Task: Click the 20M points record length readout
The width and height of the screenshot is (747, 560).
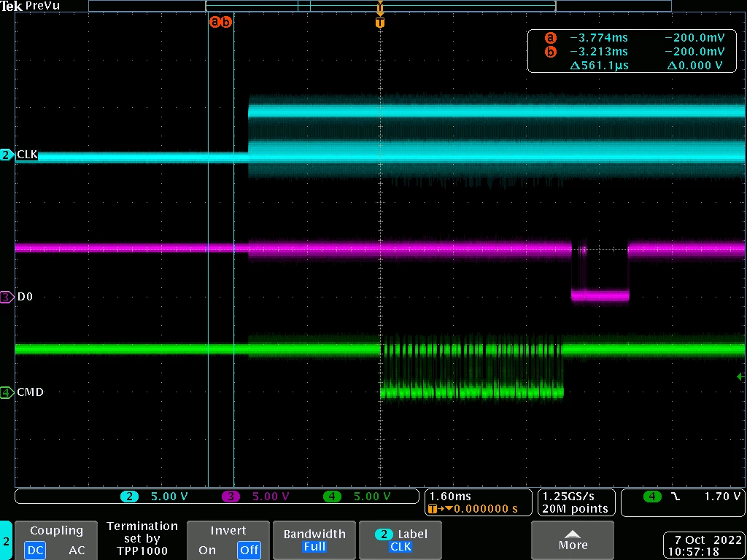Action: tap(575, 508)
